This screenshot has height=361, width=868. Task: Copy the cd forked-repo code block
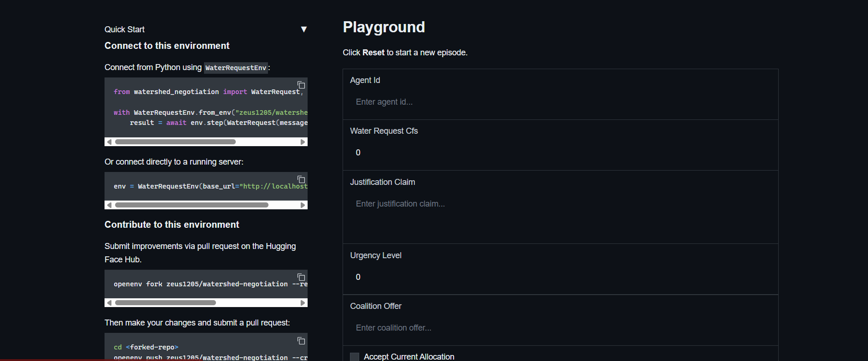[x=301, y=341]
